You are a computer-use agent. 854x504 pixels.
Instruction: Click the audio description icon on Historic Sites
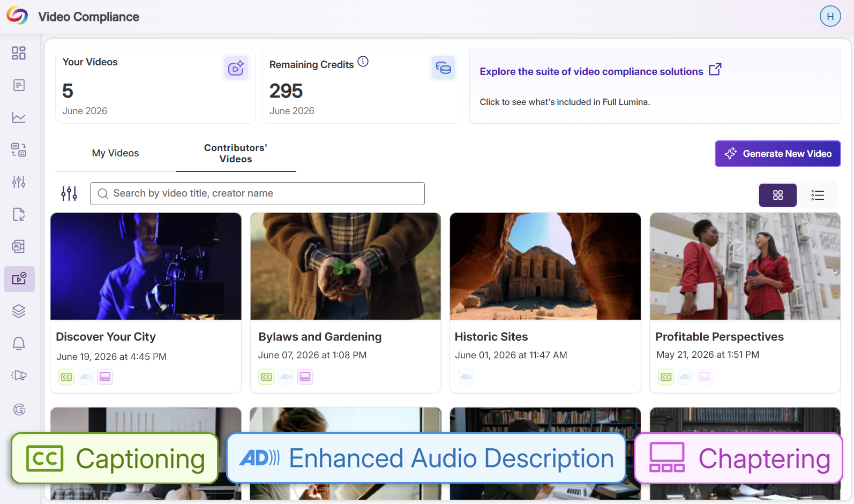point(466,377)
